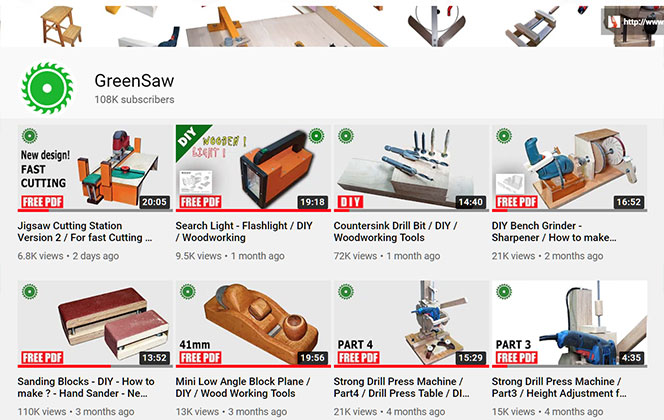Screen dimensions: 664x420
Task: Click the green saw logo on Jigsaw thumbnail
Action: pos(30,136)
